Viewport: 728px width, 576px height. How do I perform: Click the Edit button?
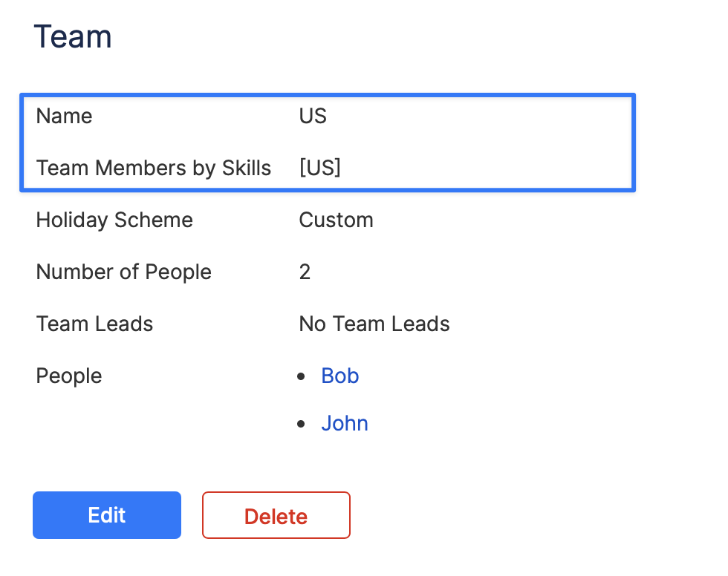click(x=107, y=515)
